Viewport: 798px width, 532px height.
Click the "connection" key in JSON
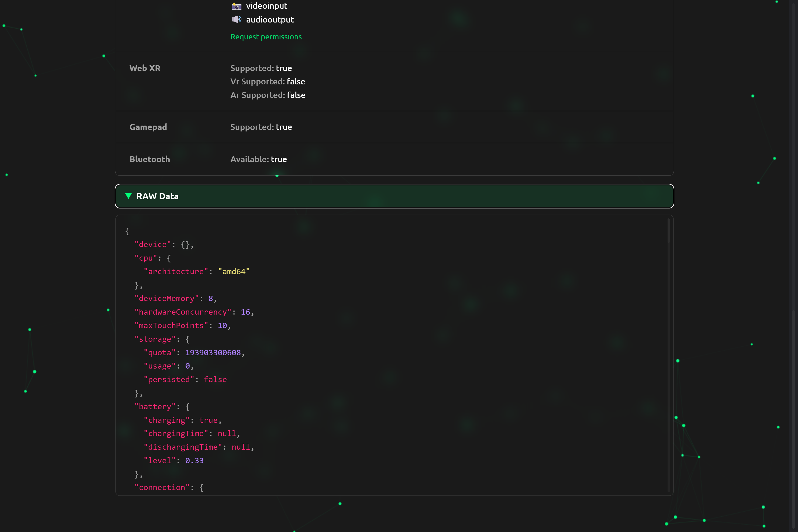pyautogui.click(x=162, y=487)
